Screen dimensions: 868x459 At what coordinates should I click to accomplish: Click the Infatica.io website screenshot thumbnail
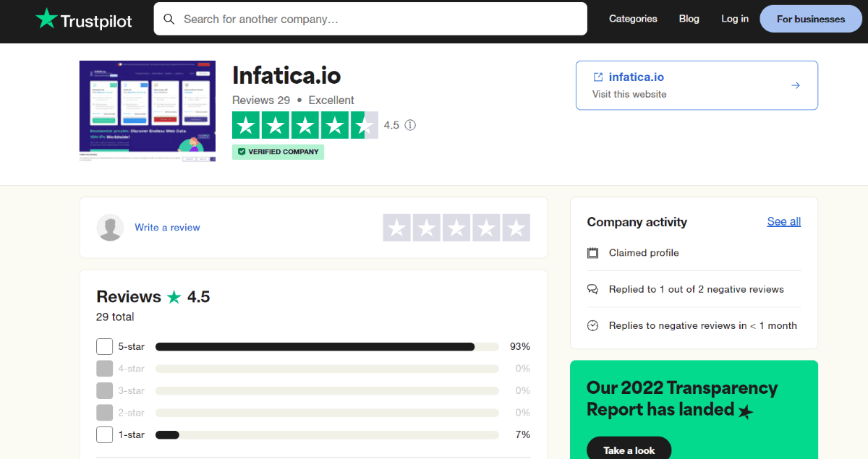(x=148, y=111)
